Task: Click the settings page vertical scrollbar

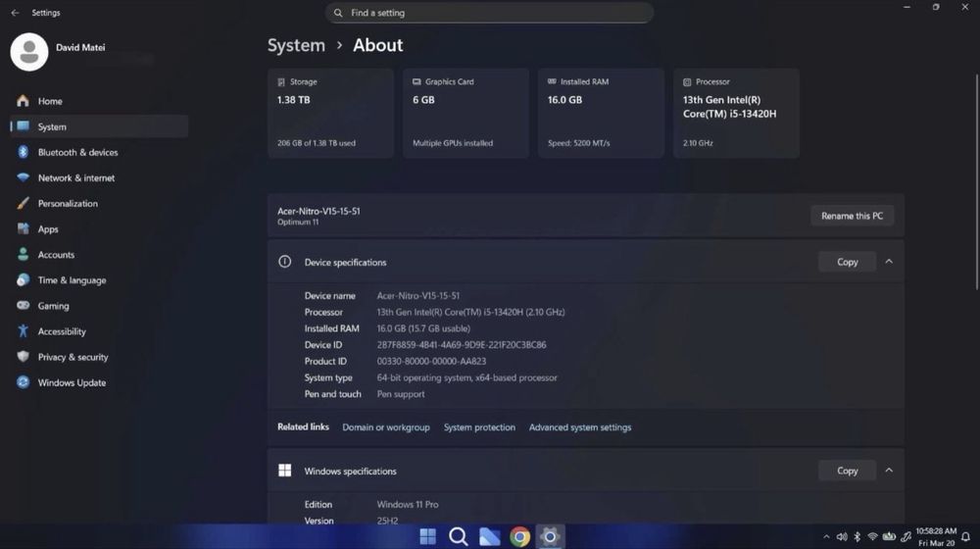Action: [x=977, y=181]
